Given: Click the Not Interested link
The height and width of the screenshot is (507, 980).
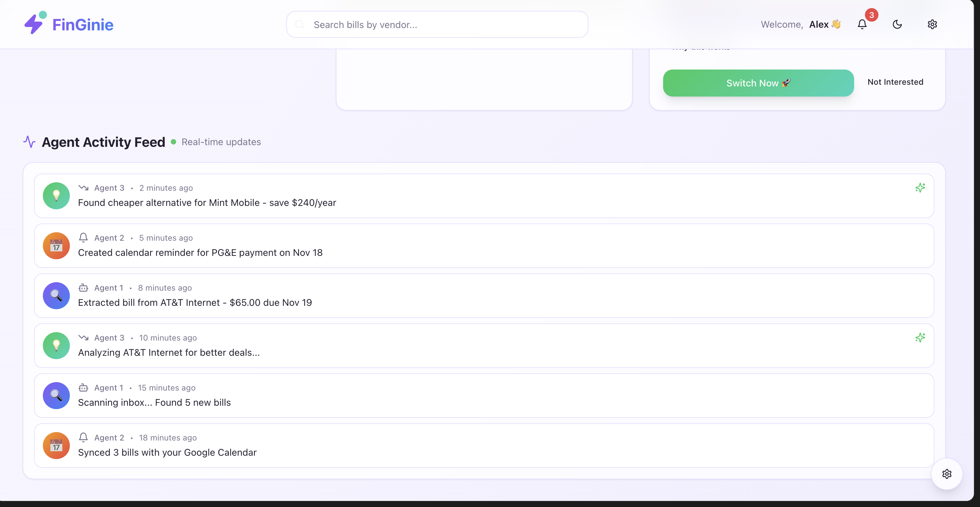Looking at the screenshot, I should 895,82.
